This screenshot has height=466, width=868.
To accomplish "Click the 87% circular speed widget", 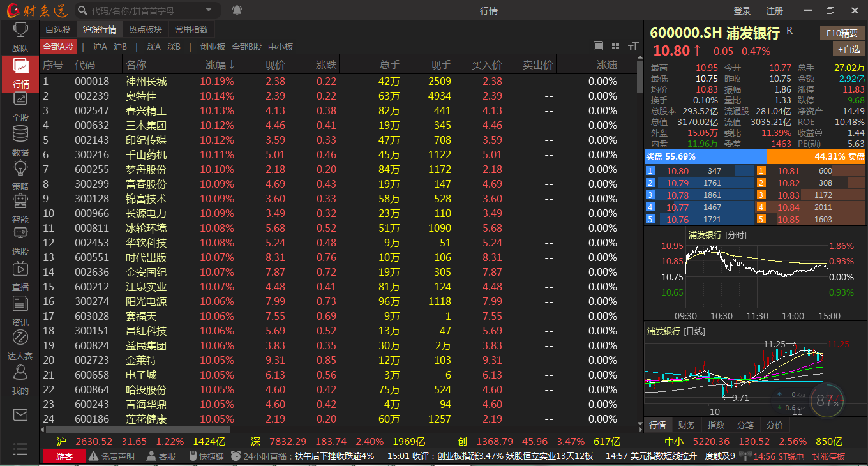I will click(828, 400).
